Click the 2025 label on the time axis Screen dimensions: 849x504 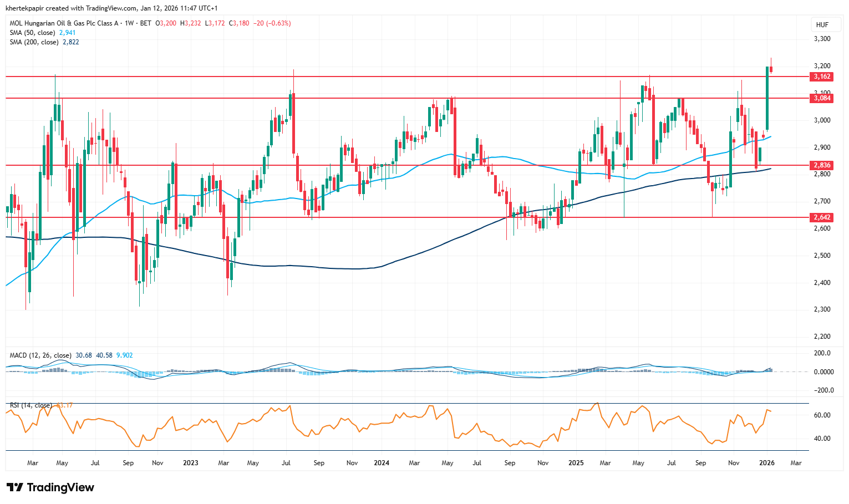576,463
